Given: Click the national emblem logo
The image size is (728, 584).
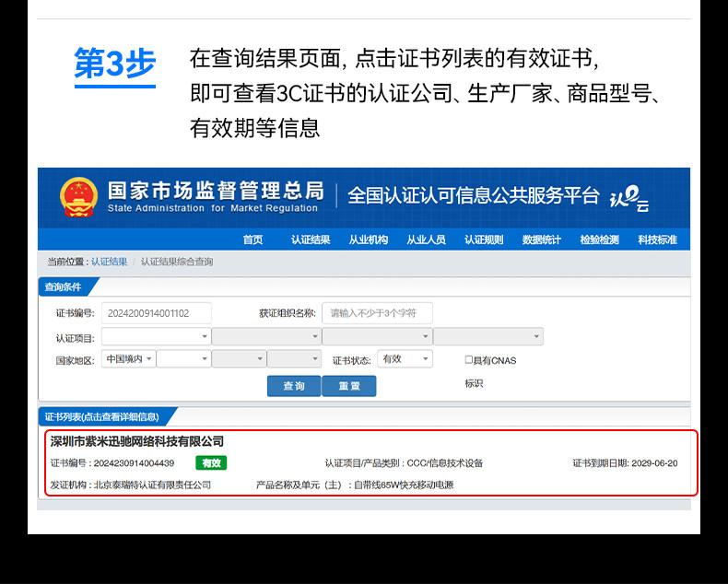Looking at the screenshot, I should (78, 197).
